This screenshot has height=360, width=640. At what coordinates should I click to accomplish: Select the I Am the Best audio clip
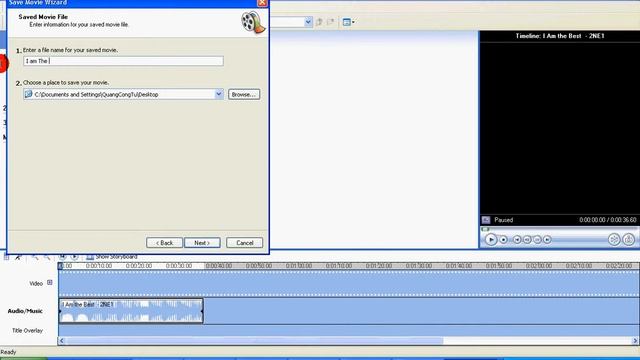pos(131,311)
